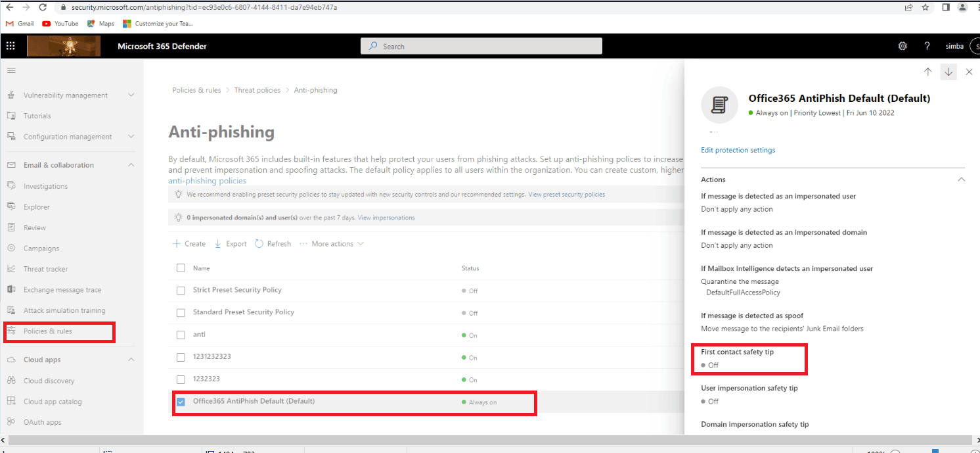Place cursor in the Defender search bar
The height and width of the screenshot is (453, 980).
(481, 45)
